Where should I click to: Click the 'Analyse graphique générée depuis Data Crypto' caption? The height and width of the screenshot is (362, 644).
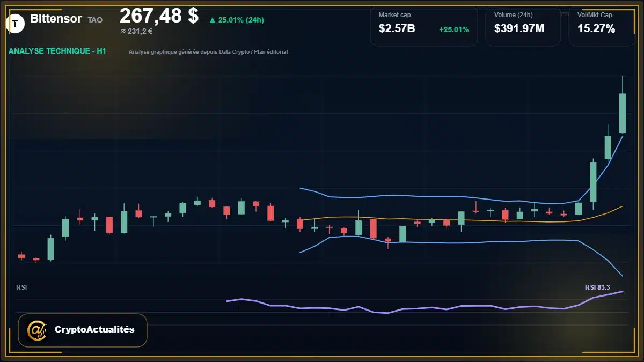coord(208,52)
